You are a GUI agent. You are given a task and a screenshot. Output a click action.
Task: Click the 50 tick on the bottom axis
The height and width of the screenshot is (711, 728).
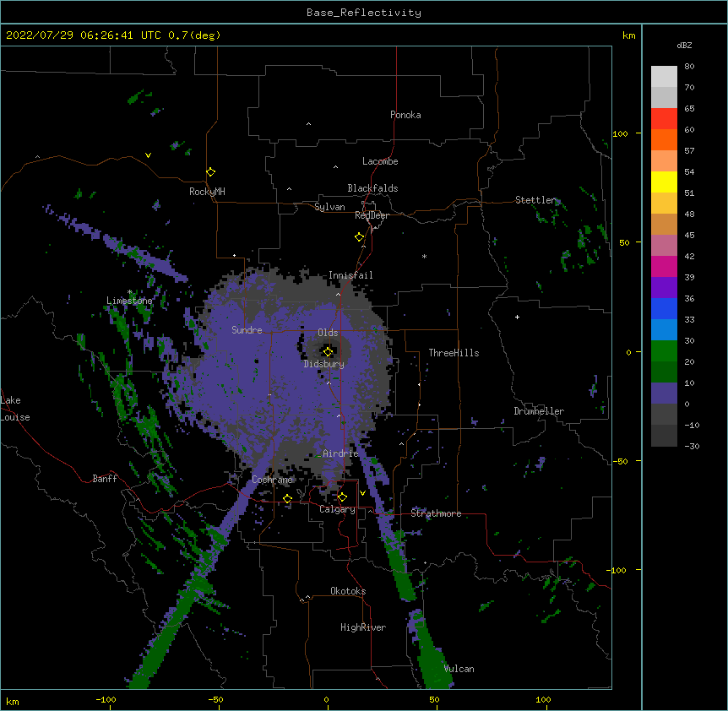[434, 699]
